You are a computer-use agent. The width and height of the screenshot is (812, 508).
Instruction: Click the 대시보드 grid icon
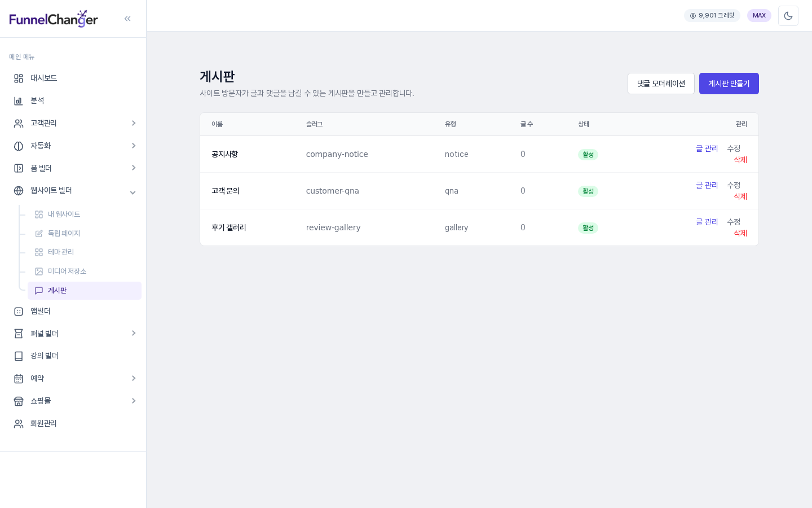19,78
